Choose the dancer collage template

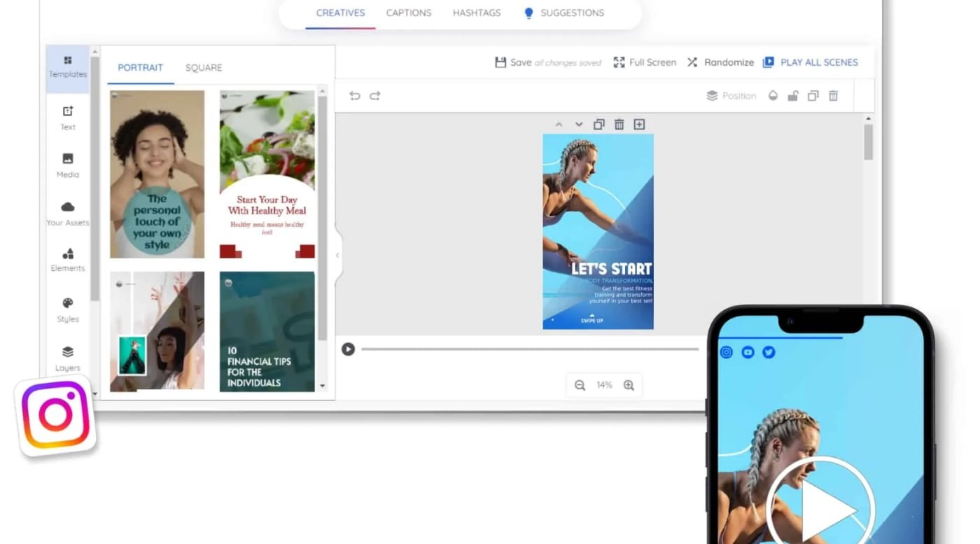[157, 331]
